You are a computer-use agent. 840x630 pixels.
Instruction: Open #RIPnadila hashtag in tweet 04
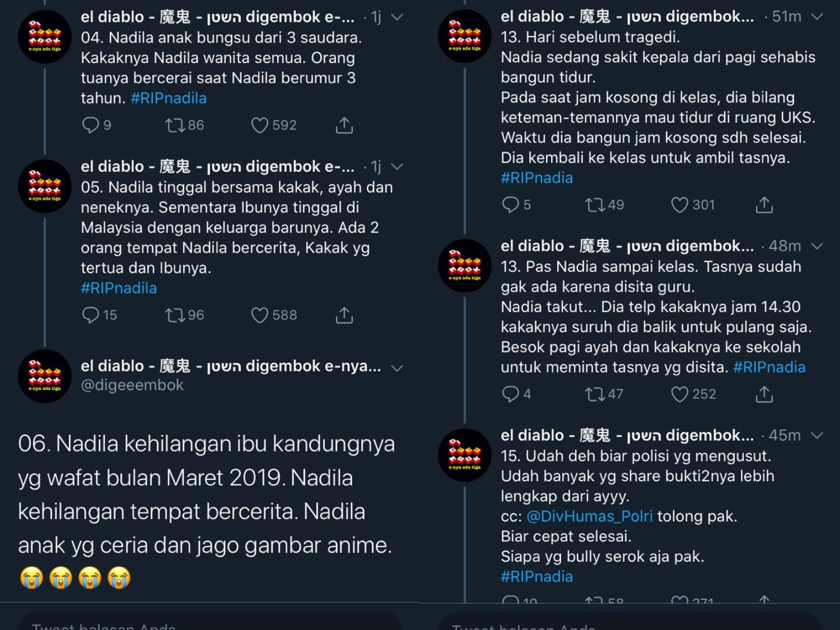[169, 98]
